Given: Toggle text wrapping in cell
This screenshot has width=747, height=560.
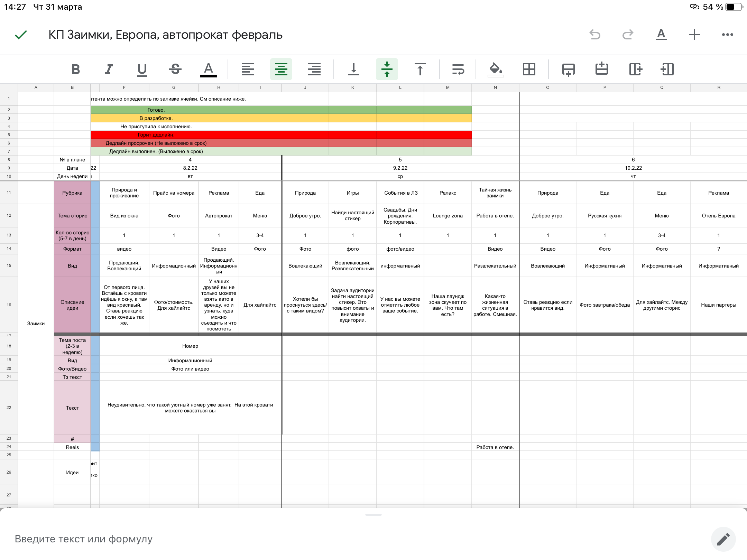Looking at the screenshot, I should tap(458, 69).
